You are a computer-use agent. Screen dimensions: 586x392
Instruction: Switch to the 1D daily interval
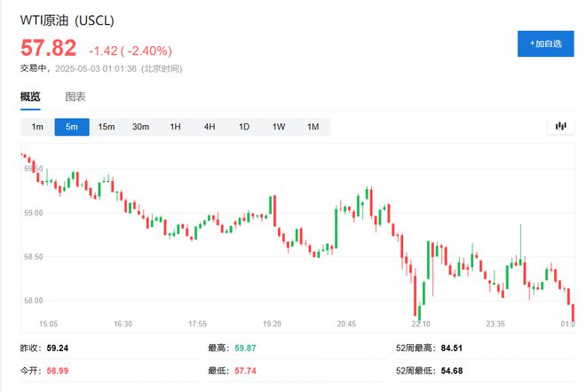(243, 127)
